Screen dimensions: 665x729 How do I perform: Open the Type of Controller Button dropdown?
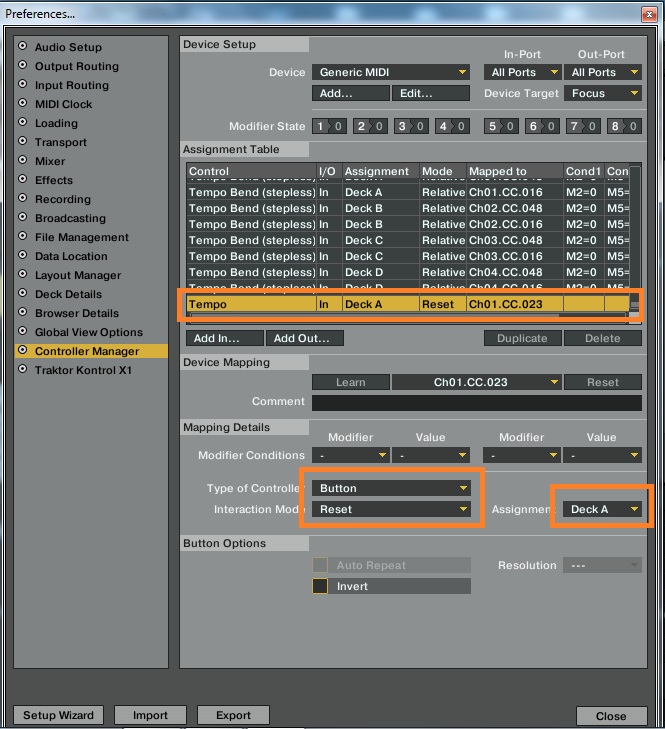coord(391,488)
